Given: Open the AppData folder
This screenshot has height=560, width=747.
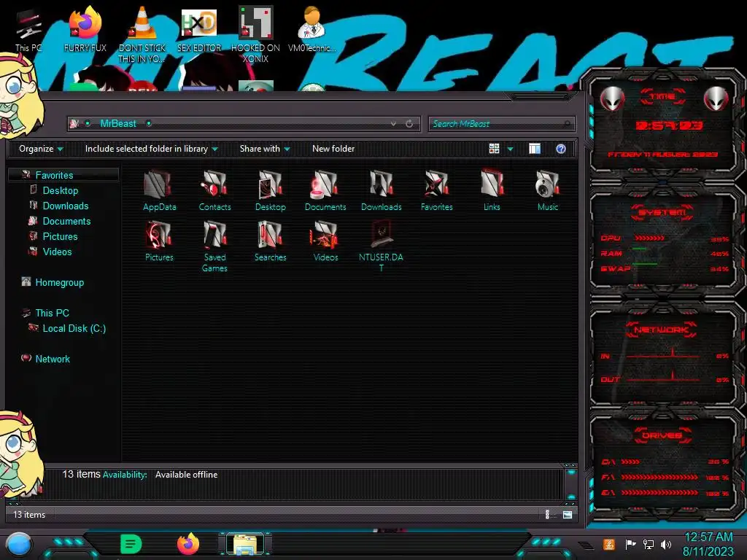Looking at the screenshot, I should (159, 190).
